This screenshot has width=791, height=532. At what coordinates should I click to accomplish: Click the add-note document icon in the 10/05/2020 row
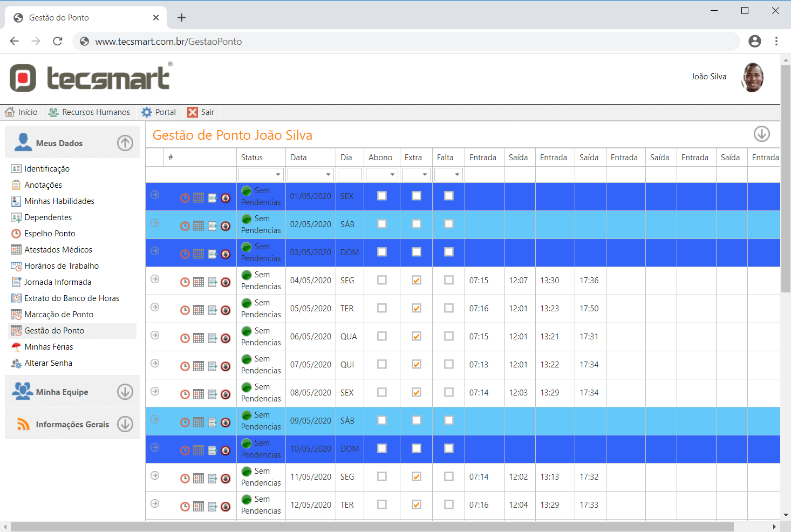(x=213, y=451)
